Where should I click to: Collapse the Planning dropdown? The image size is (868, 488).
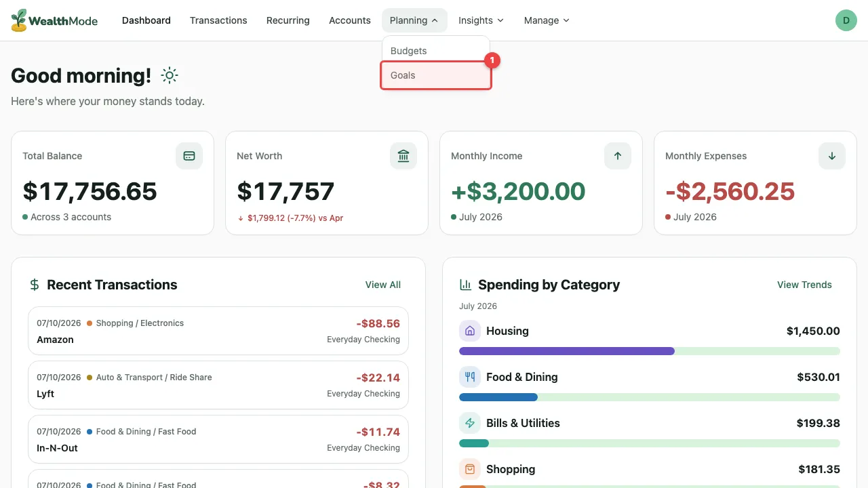[x=414, y=20]
